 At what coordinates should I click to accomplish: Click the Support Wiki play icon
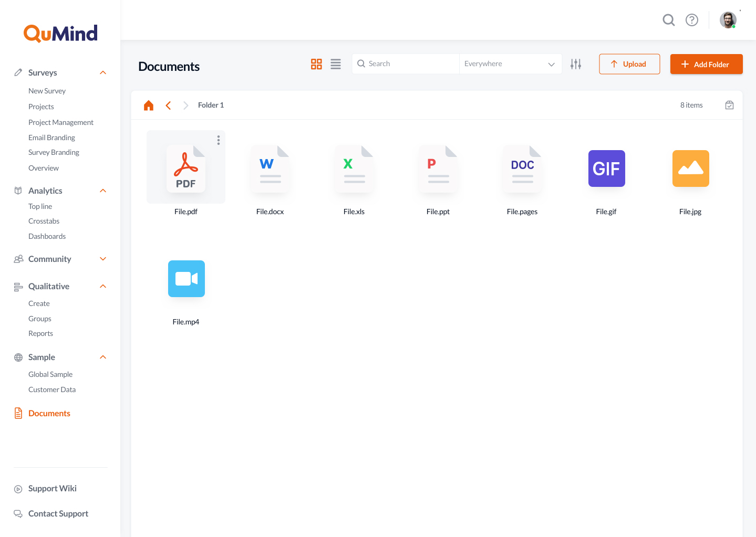[18, 489]
